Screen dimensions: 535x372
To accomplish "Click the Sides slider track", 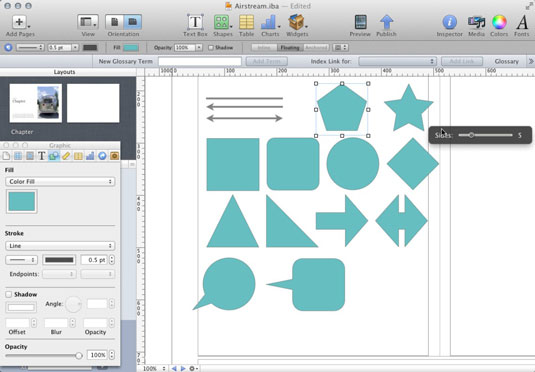I will tap(485, 135).
